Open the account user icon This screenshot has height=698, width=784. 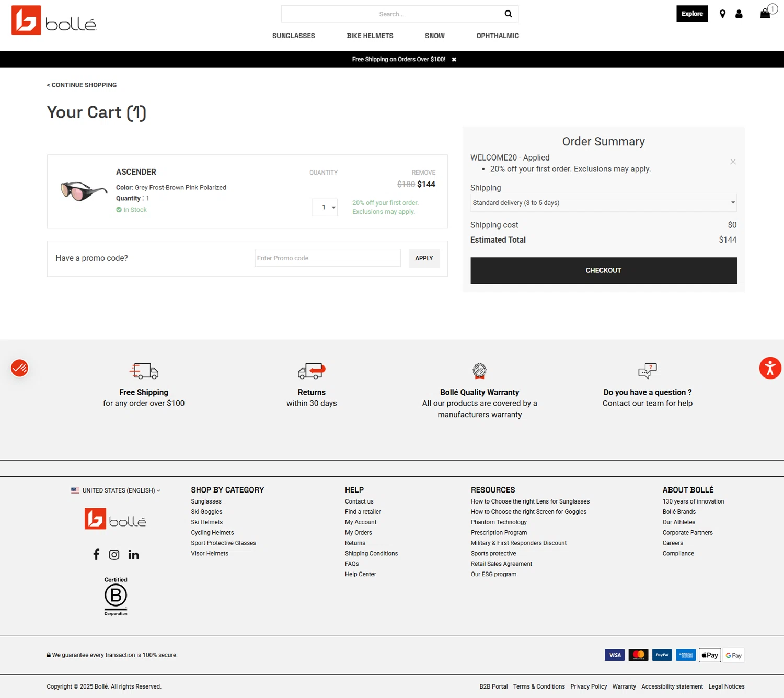pyautogui.click(x=739, y=14)
